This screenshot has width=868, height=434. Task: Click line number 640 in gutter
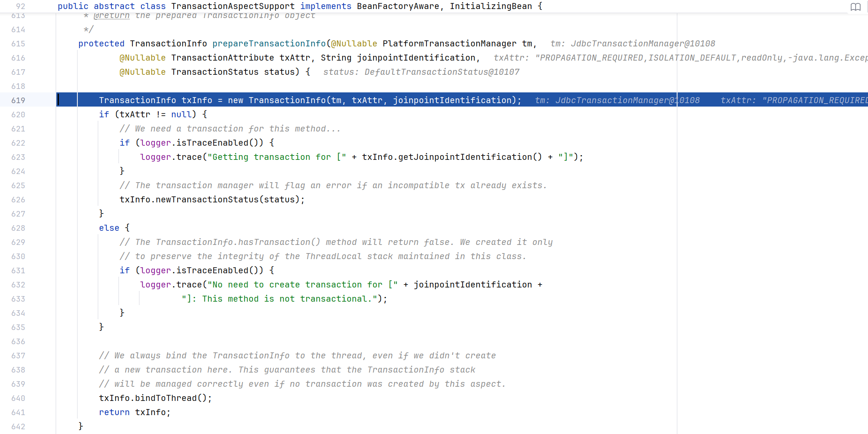pyautogui.click(x=18, y=398)
